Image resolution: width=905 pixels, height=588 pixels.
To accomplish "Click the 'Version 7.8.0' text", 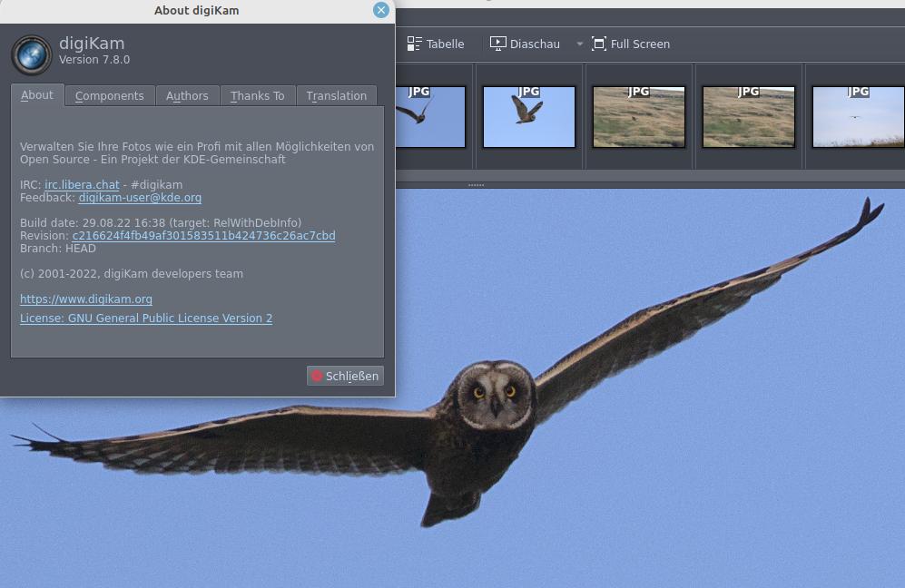I will point(94,59).
